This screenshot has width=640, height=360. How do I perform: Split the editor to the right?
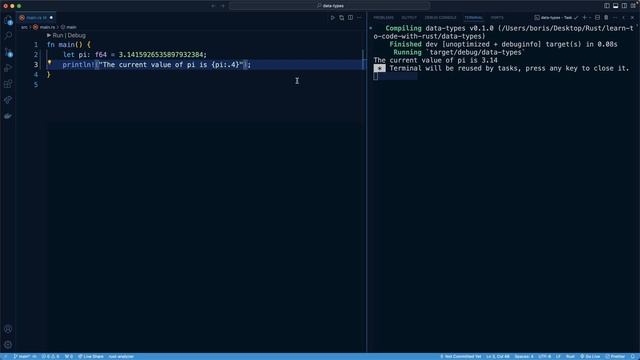(351, 18)
